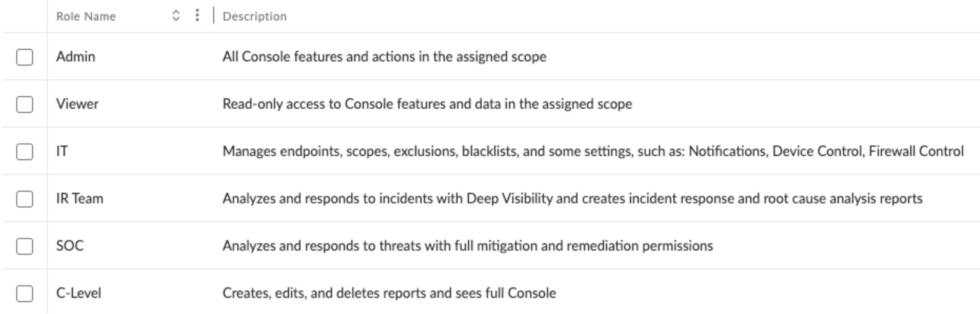980x314 pixels.
Task: Open the Admin role name
Action: click(x=76, y=57)
